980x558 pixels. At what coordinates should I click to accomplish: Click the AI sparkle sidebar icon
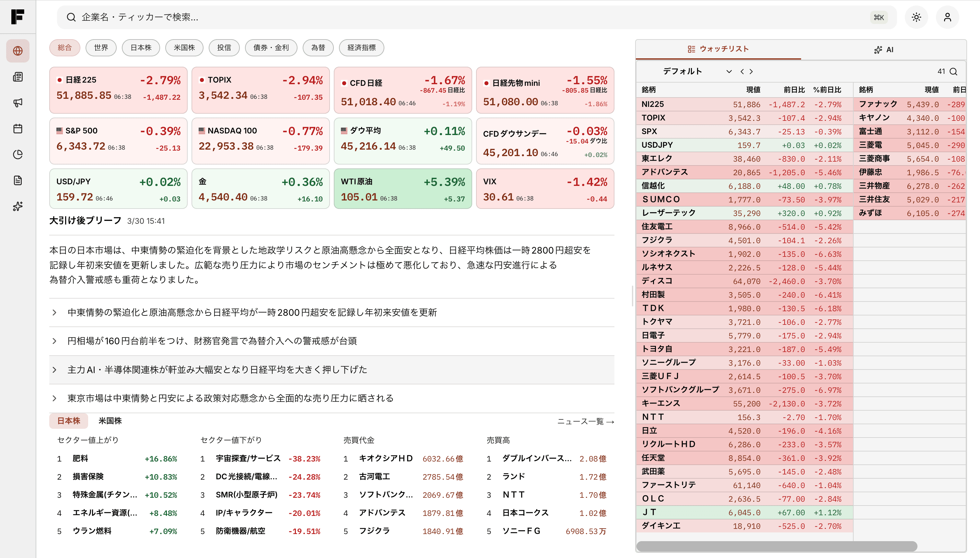click(17, 207)
